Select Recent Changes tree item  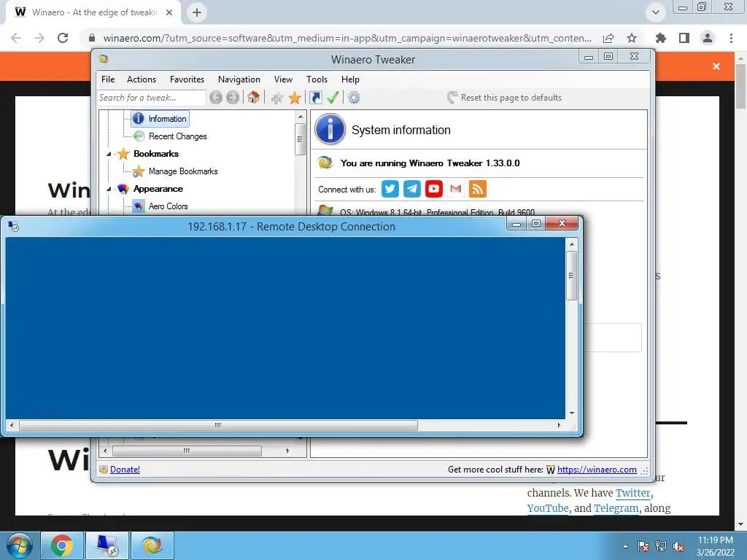pyautogui.click(x=170, y=136)
